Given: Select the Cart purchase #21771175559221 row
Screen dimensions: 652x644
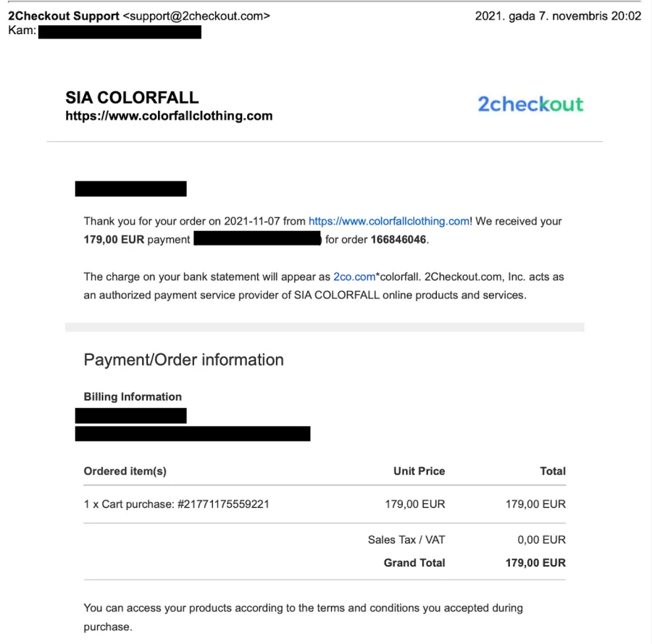Looking at the screenshot, I should point(325,504).
